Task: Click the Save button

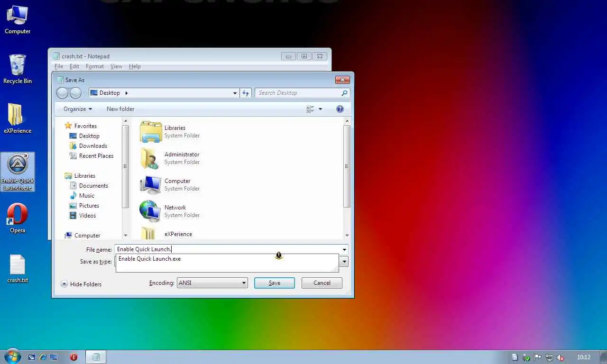Action: pos(275,283)
